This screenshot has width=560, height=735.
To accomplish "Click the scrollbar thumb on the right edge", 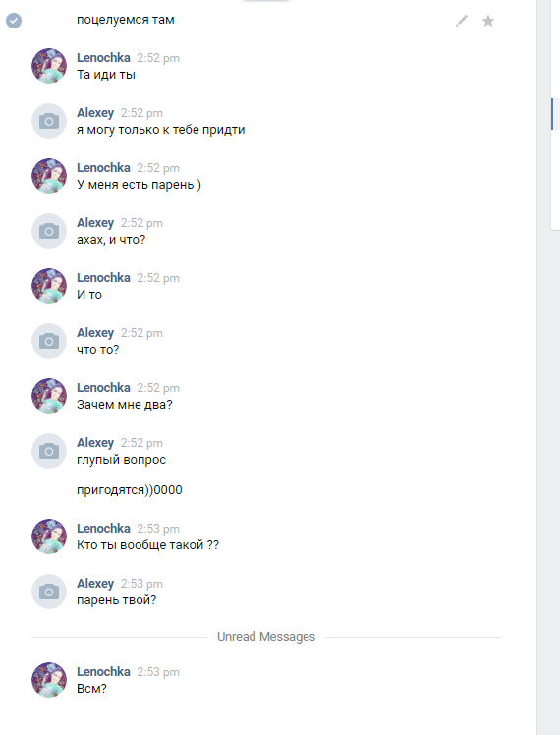I will [x=552, y=113].
